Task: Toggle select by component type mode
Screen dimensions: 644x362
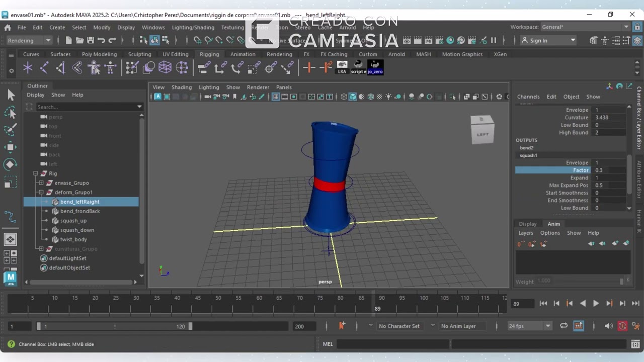Action: point(166,40)
